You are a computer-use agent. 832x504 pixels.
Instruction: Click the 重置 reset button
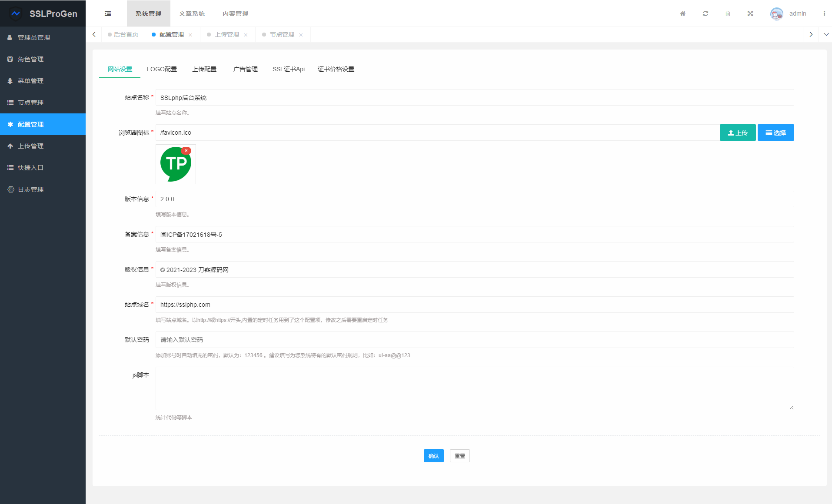click(x=459, y=456)
